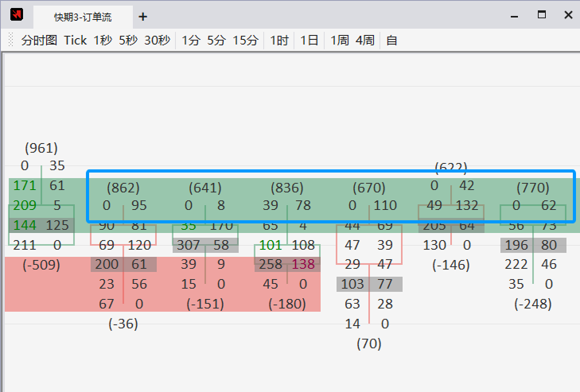Maximize the order flow window
The image size is (580, 392).
tap(542, 15)
